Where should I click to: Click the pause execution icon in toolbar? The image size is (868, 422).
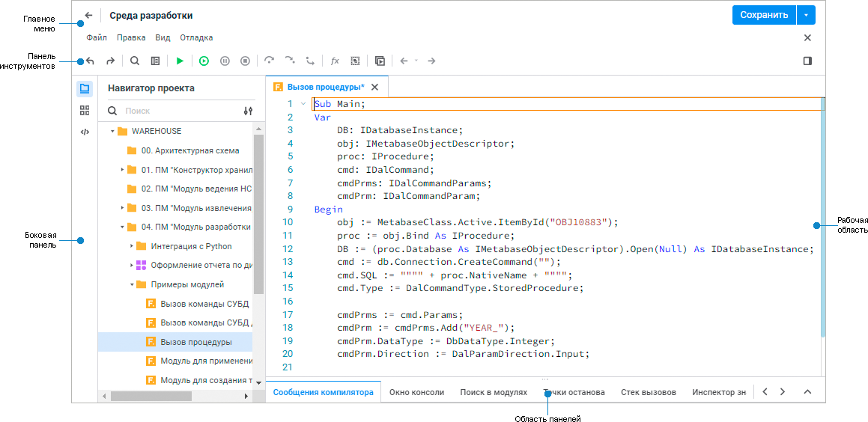225,61
